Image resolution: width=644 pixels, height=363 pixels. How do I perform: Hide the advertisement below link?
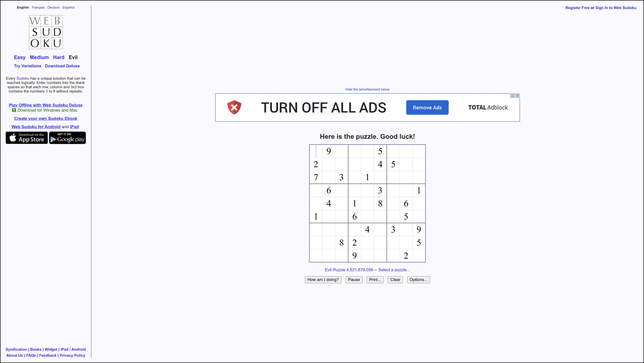(x=367, y=89)
